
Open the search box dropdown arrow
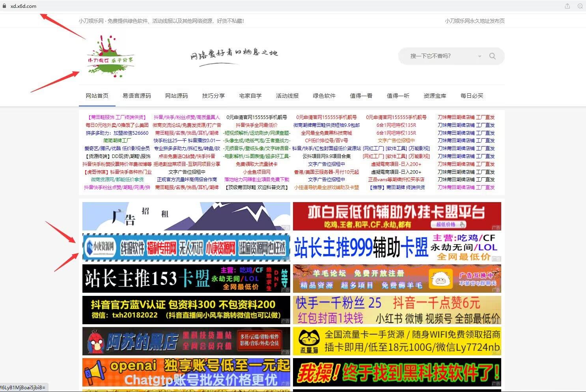[x=480, y=56]
